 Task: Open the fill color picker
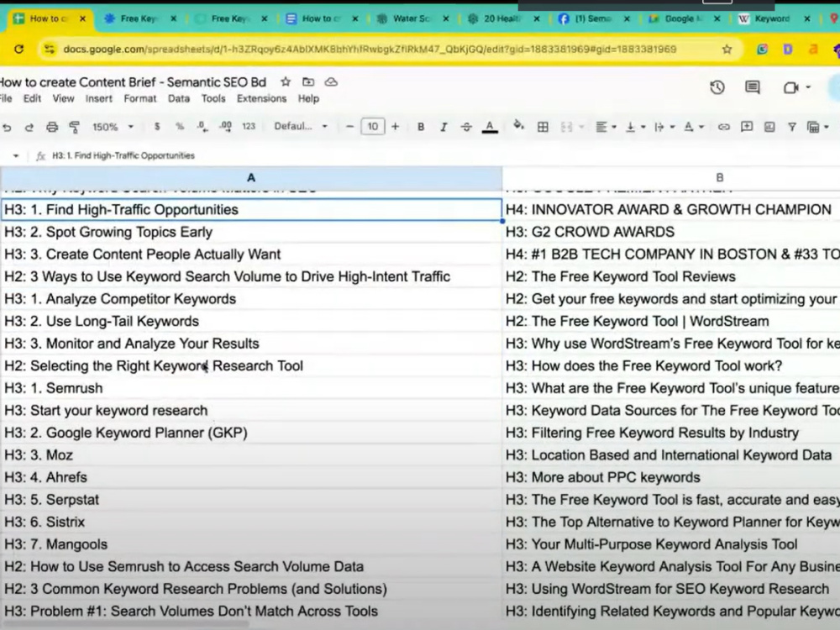518,126
